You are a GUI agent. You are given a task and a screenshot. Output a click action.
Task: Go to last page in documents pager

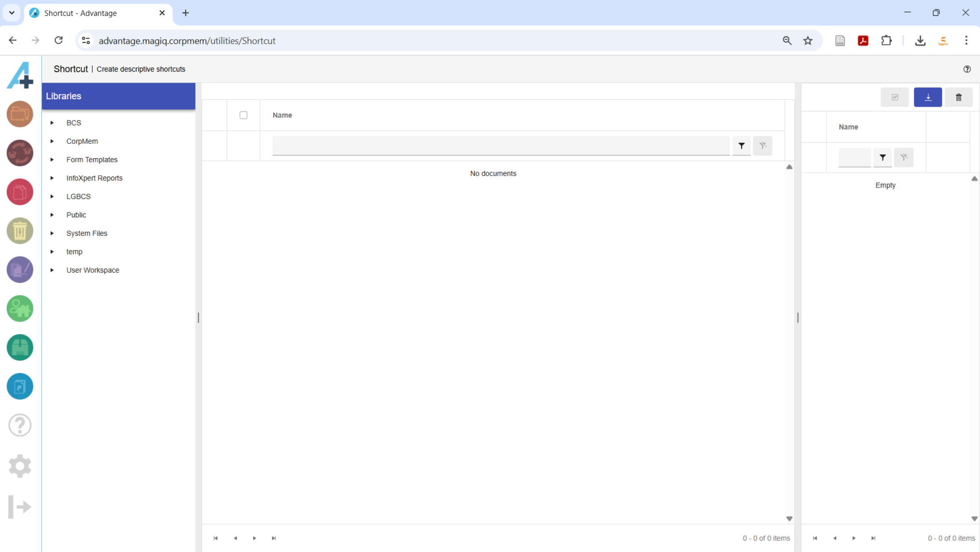(x=274, y=538)
